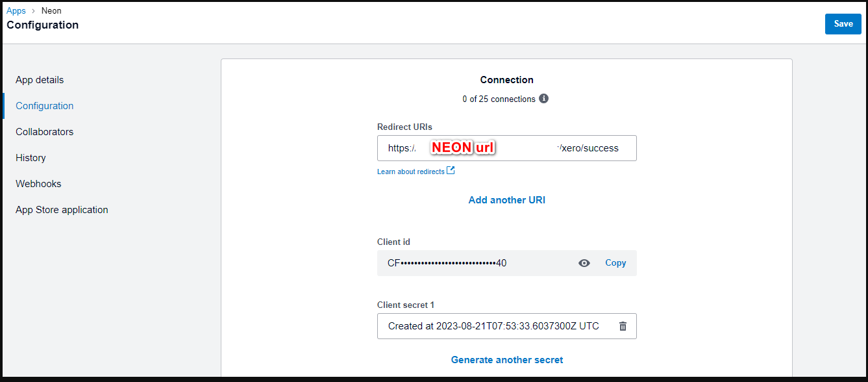Open App Store application page
This screenshot has height=382, width=868.
[62, 210]
